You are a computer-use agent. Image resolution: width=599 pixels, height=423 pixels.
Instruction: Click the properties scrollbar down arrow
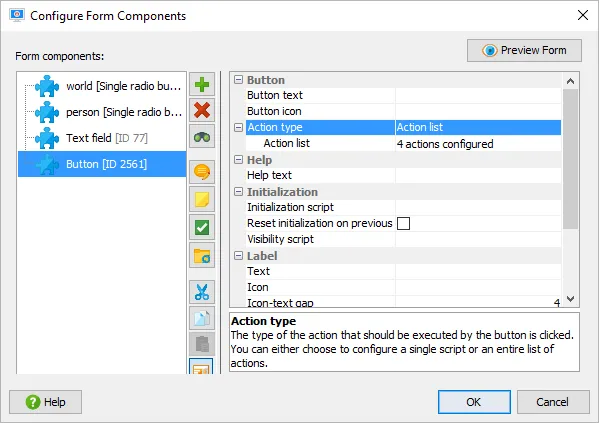(570, 299)
